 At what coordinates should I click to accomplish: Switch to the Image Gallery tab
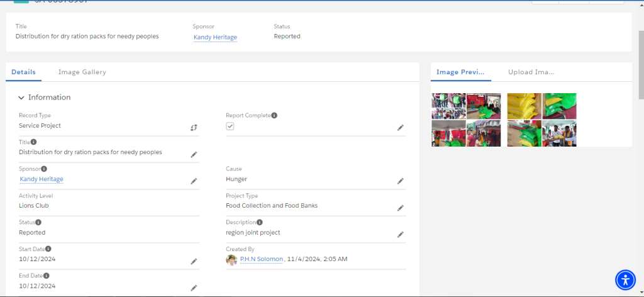pyautogui.click(x=82, y=72)
